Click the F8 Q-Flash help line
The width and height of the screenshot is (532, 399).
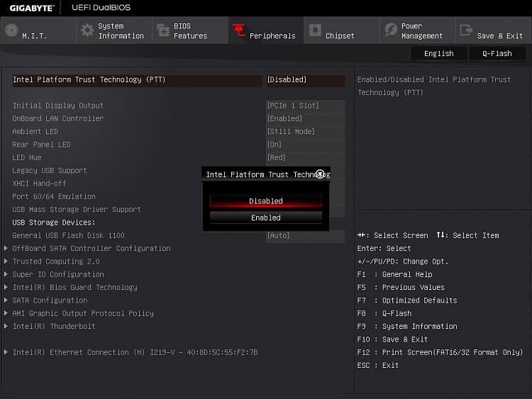384,313
